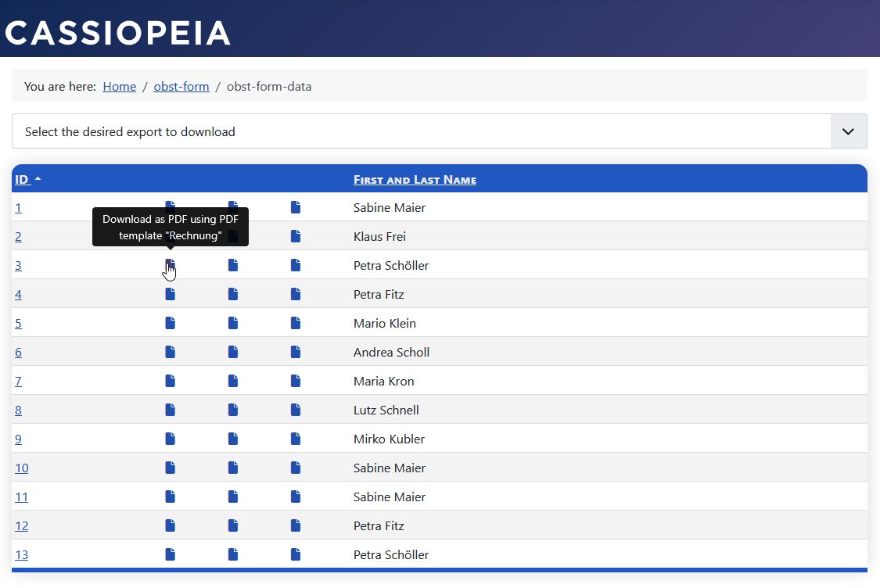Open record with ID 5
This screenshot has width=880, height=588.
click(x=18, y=323)
